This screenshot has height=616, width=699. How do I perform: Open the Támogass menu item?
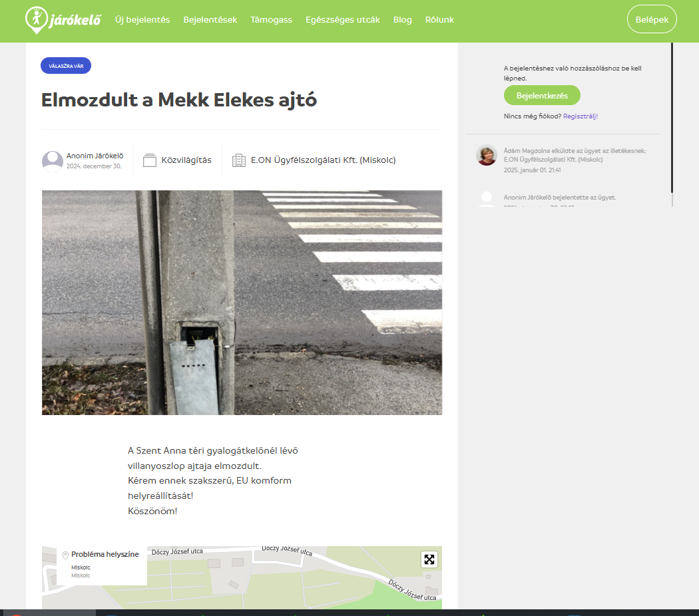click(x=271, y=20)
